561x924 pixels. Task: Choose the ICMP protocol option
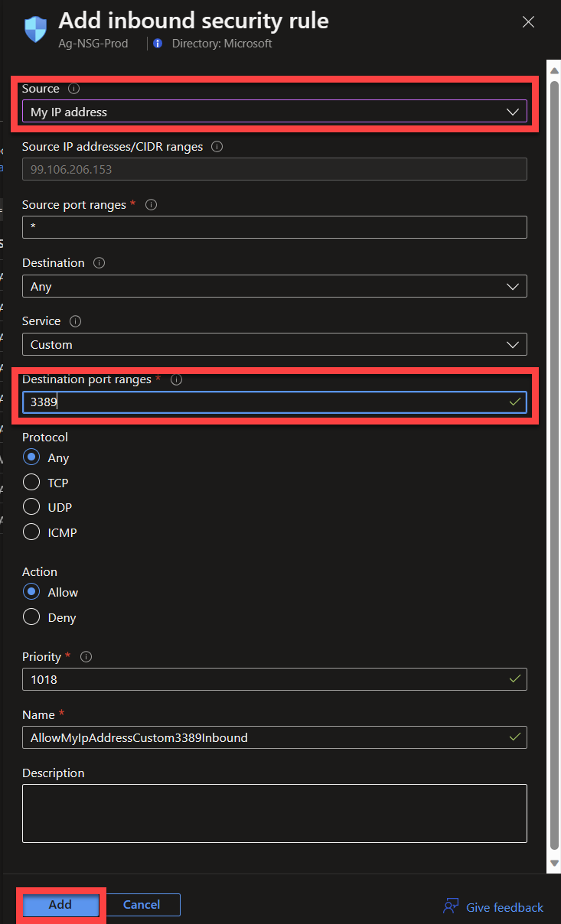31,532
